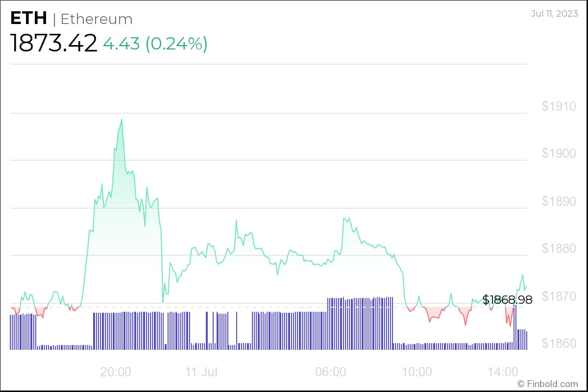Click the $1868.98 reference price label

pyautogui.click(x=507, y=299)
